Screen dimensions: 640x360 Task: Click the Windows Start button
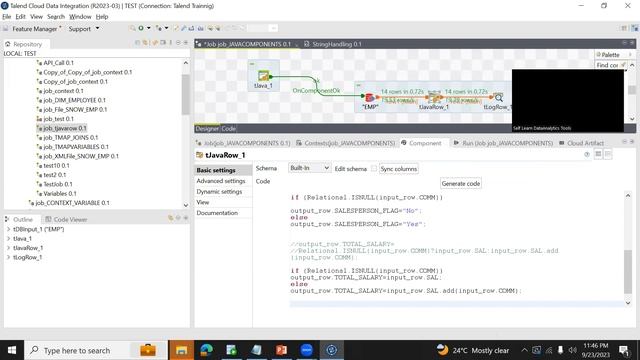[12, 350]
